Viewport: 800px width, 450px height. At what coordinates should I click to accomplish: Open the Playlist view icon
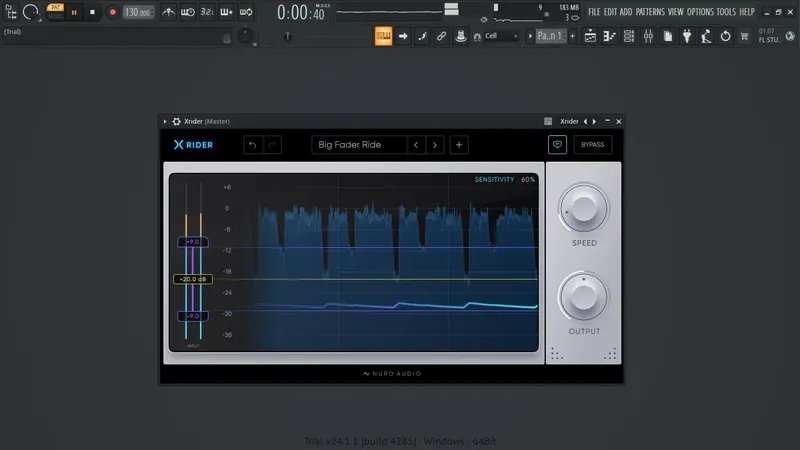[590, 36]
